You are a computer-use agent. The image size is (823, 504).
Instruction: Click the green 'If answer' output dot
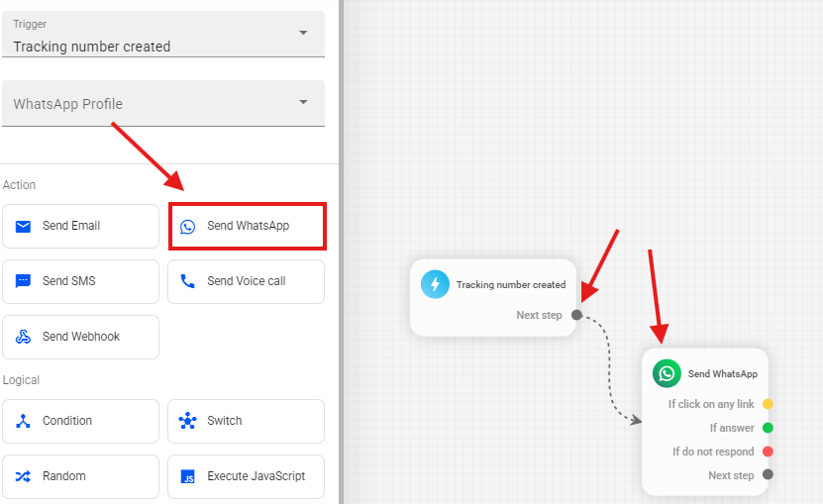768,428
